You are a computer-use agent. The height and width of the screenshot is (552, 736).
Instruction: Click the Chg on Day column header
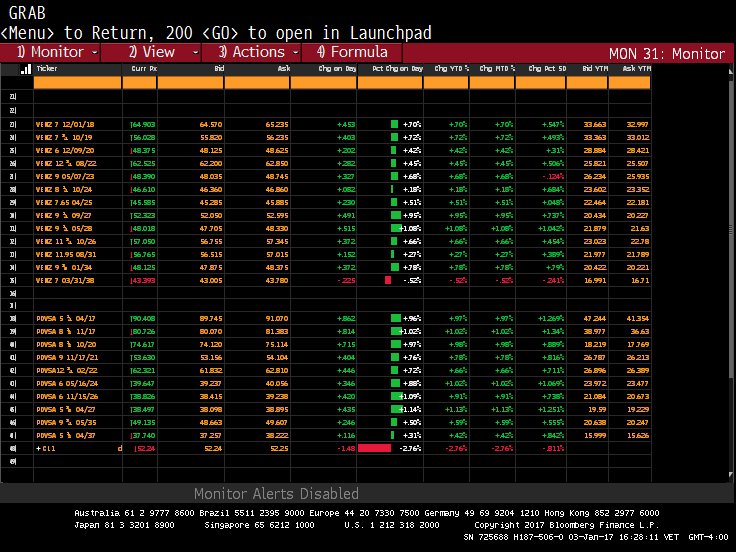click(x=337, y=69)
